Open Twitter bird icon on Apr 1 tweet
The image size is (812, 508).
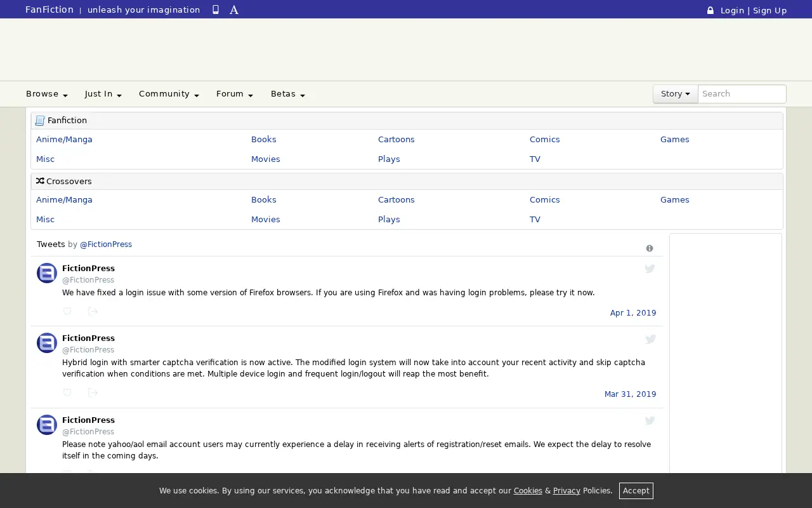(650, 269)
